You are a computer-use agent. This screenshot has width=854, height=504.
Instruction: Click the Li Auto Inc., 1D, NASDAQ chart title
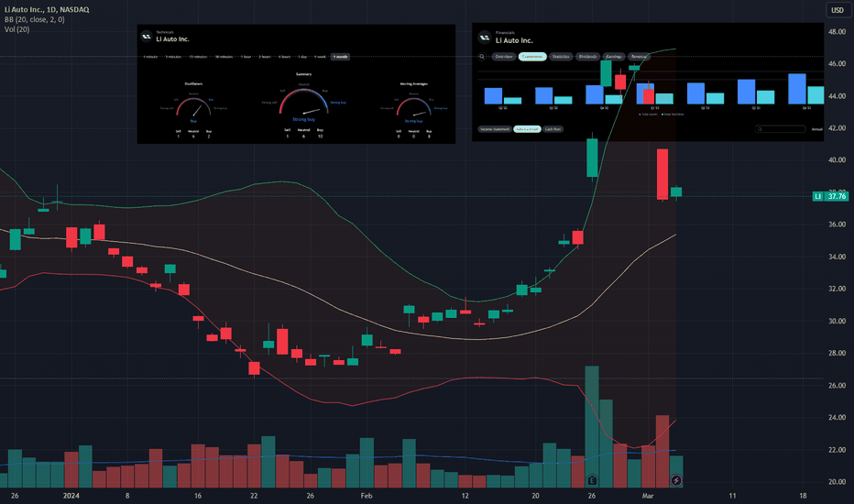[x=47, y=9]
